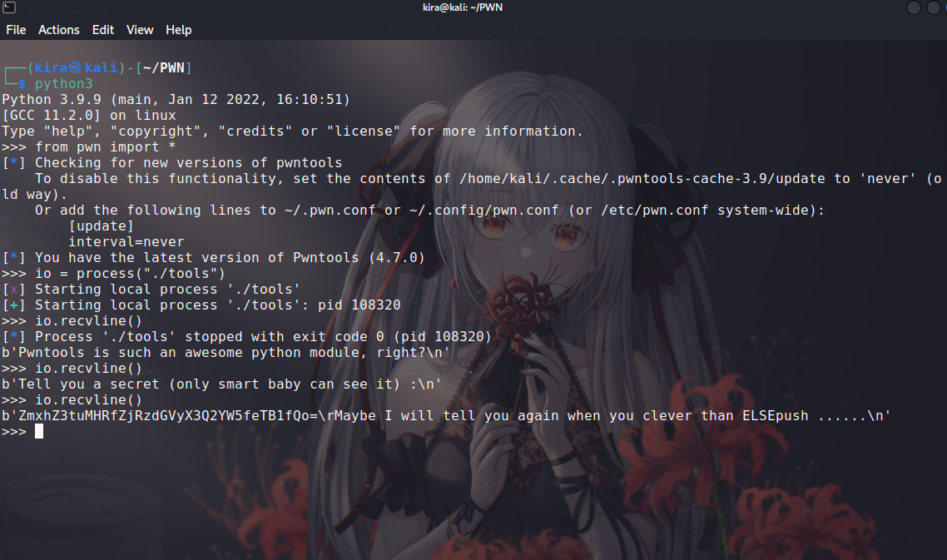Click the cursor at the empty >>> prompt
947x560 pixels.
point(39,431)
